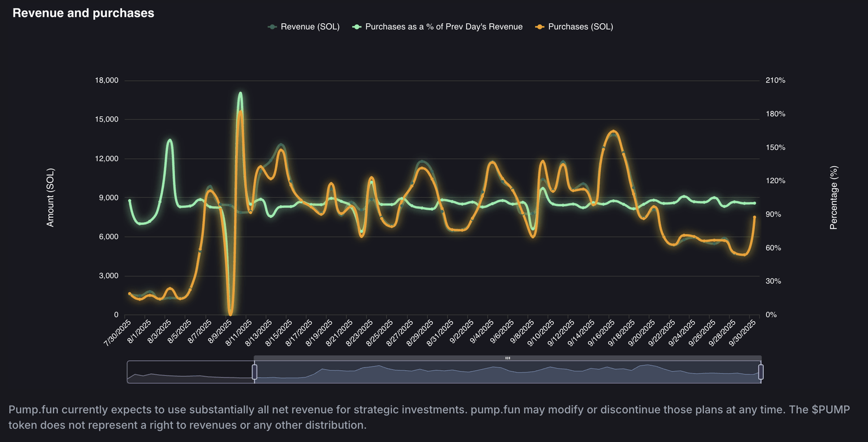Toggle the Revenue (SOL) series label
Image resolution: width=868 pixels, height=442 pixels.
[x=310, y=27]
